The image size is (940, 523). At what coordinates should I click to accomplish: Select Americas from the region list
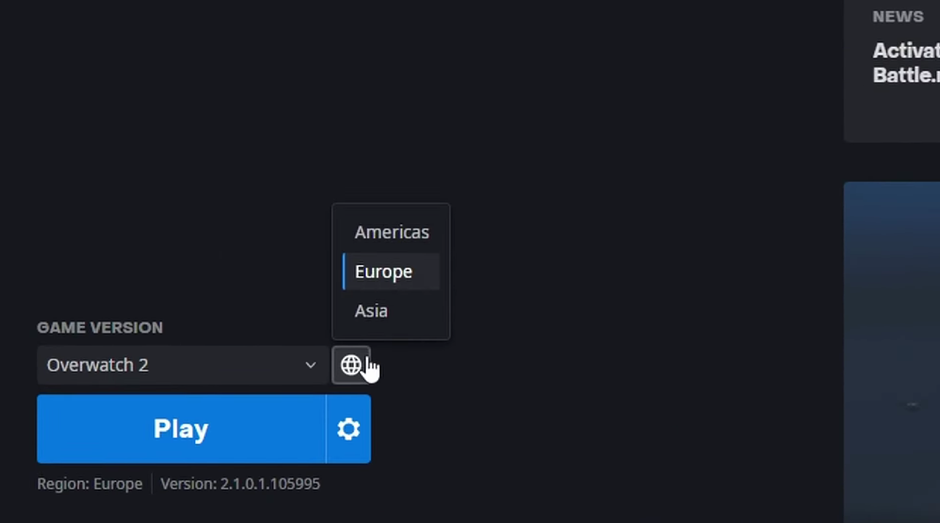coord(391,232)
